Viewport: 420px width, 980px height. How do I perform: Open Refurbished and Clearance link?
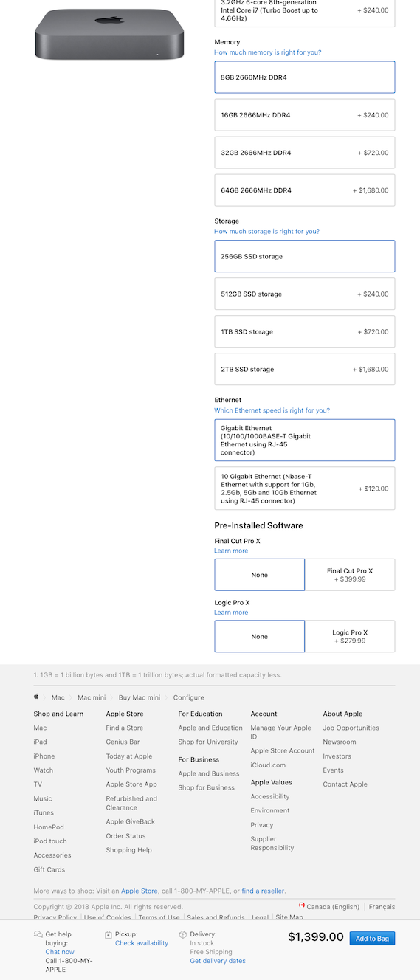(x=131, y=803)
